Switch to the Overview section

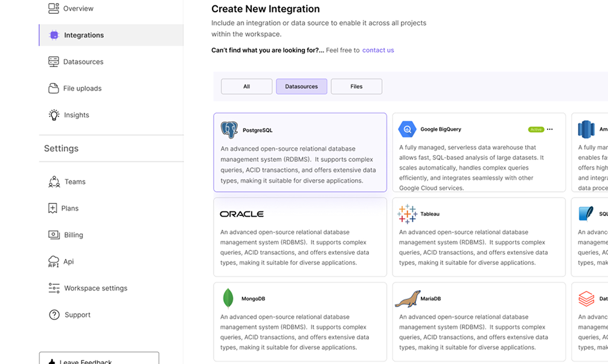pyautogui.click(x=78, y=8)
